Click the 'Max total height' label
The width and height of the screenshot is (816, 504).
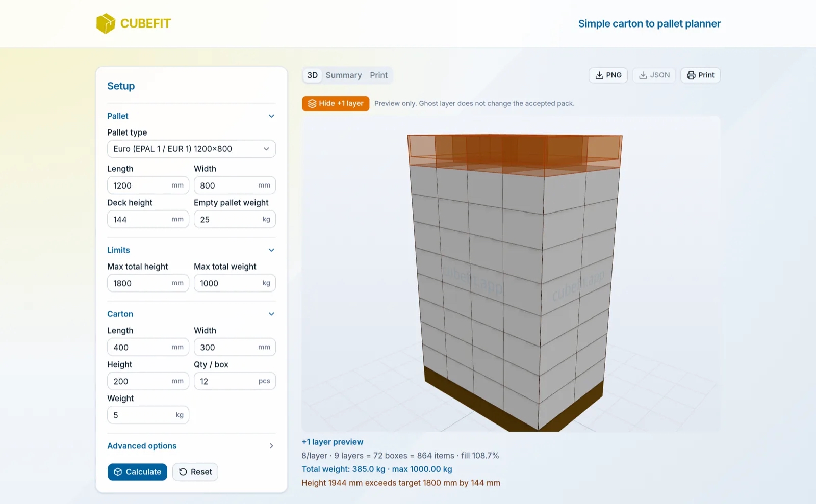(x=137, y=267)
